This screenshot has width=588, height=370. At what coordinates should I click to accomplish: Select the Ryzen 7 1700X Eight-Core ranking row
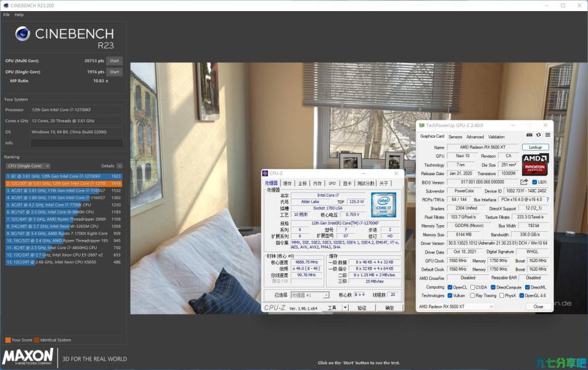pyautogui.click(x=63, y=233)
